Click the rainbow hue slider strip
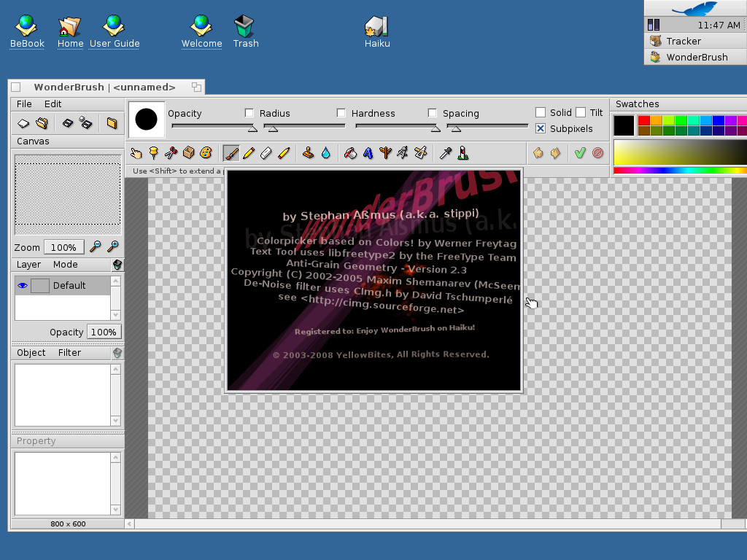Viewport: 747px width, 560px height. (681, 171)
